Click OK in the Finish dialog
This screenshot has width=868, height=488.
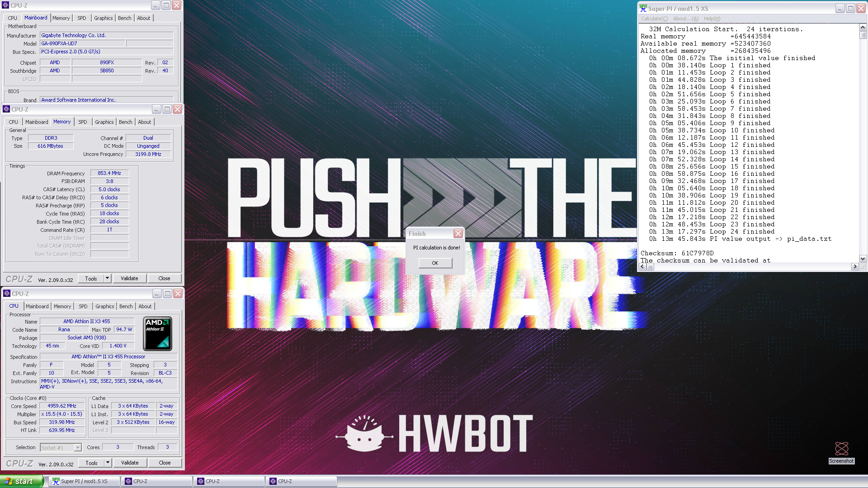435,263
